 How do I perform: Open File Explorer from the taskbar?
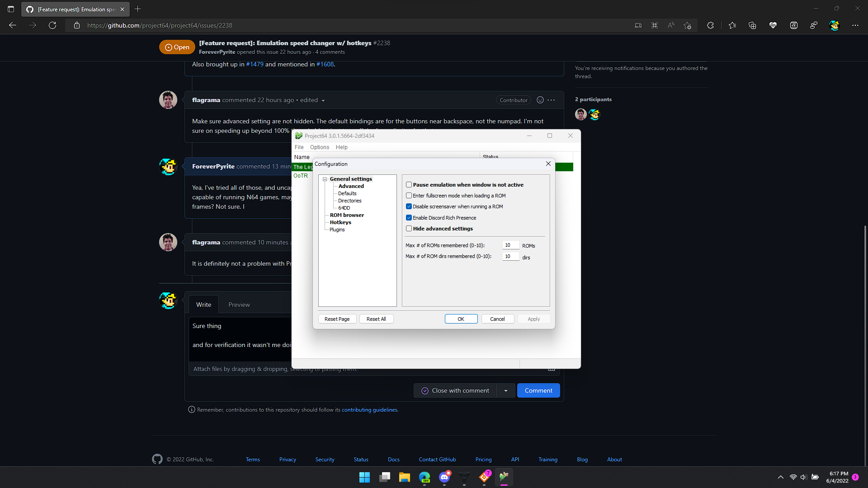coord(405,477)
